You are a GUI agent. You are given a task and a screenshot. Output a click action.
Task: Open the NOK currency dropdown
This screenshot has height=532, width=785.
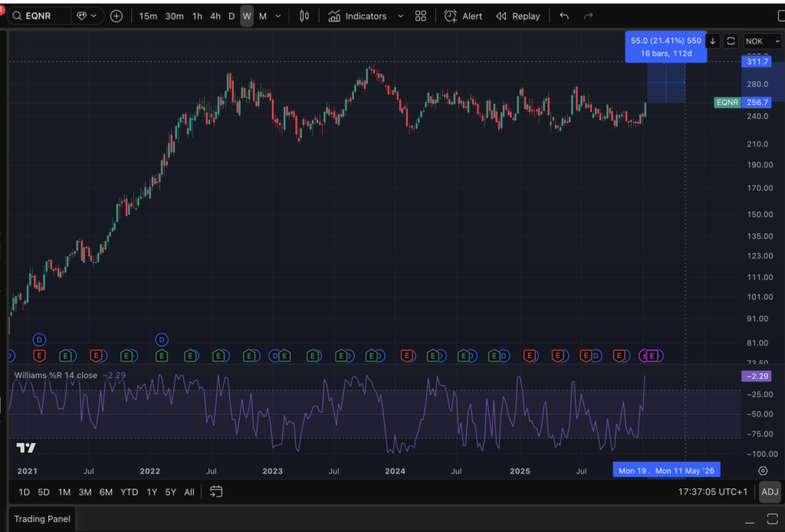tap(761, 41)
